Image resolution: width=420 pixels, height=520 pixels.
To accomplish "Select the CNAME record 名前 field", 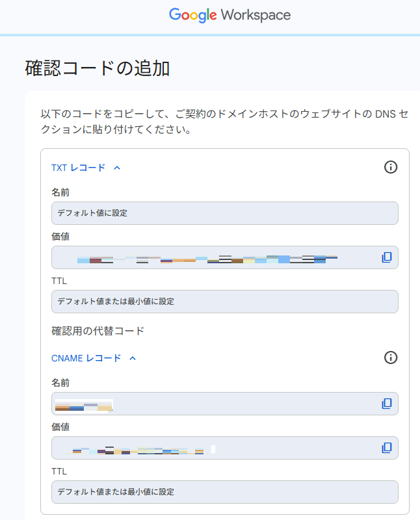I will click(224, 404).
